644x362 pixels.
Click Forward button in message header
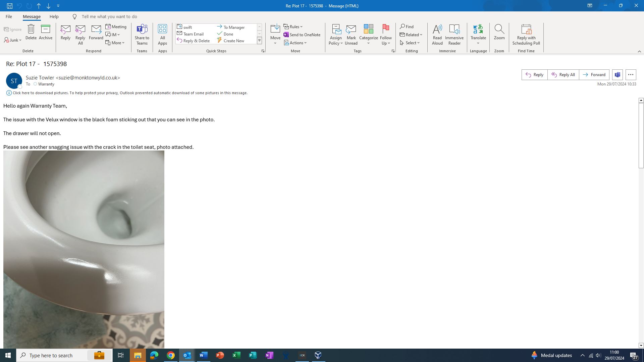coord(594,75)
